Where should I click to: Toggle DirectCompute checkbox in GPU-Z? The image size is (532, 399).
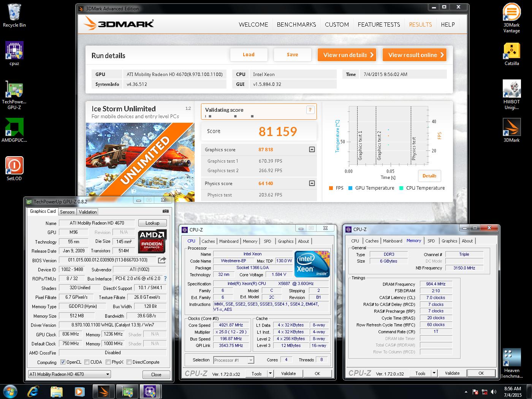[129, 362]
